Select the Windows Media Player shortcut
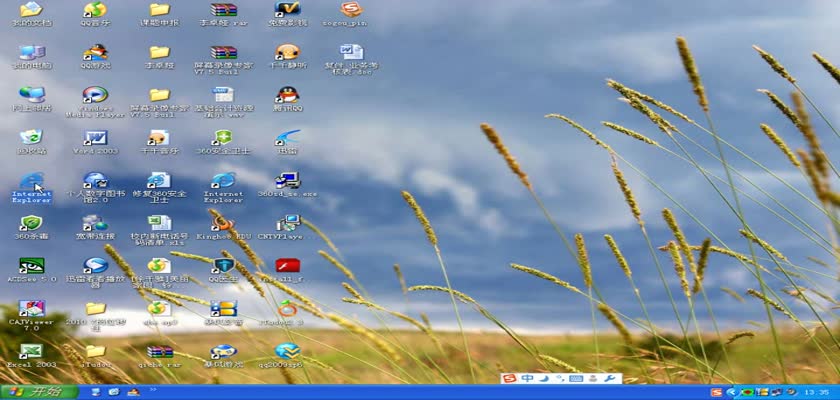The image size is (840, 400). tap(95, 102)
